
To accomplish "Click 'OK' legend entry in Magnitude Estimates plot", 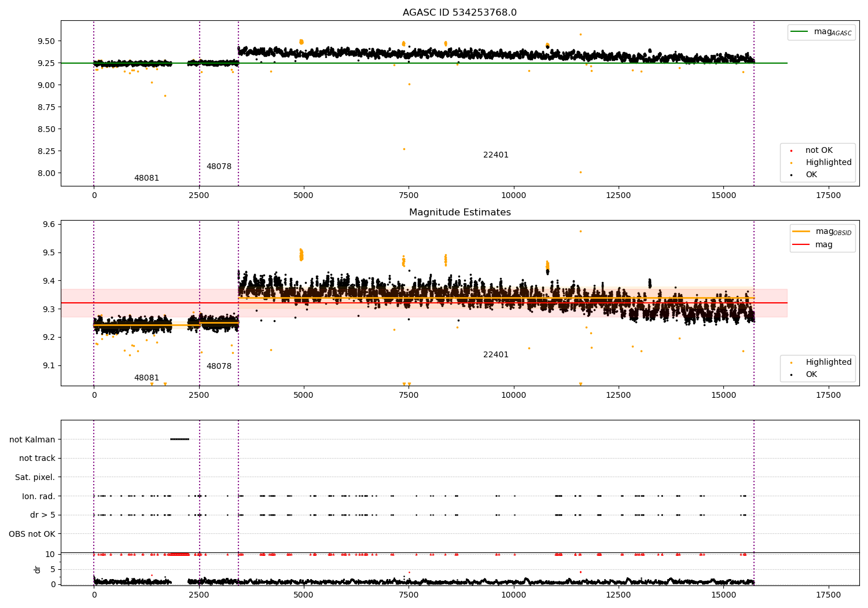I will coord(811,375).
